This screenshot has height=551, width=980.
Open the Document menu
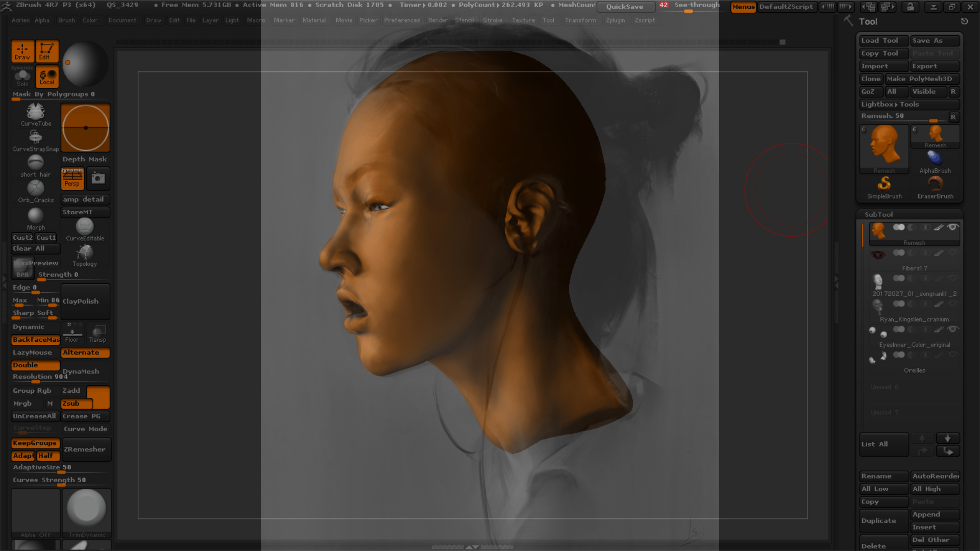pyautogui.click(x=122, y=20)
